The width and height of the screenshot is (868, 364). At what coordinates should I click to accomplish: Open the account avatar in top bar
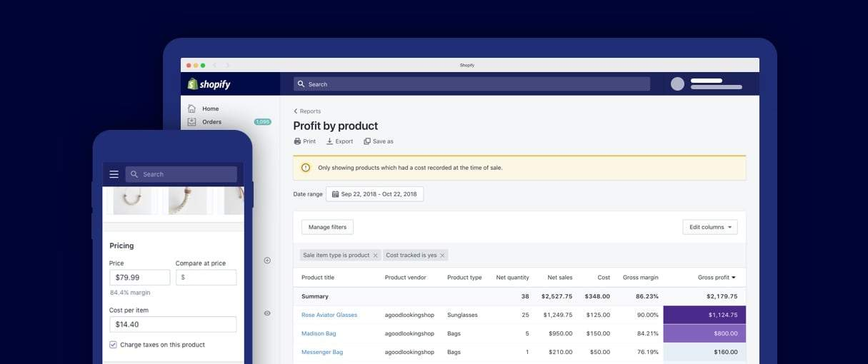(x=677, y=84)
